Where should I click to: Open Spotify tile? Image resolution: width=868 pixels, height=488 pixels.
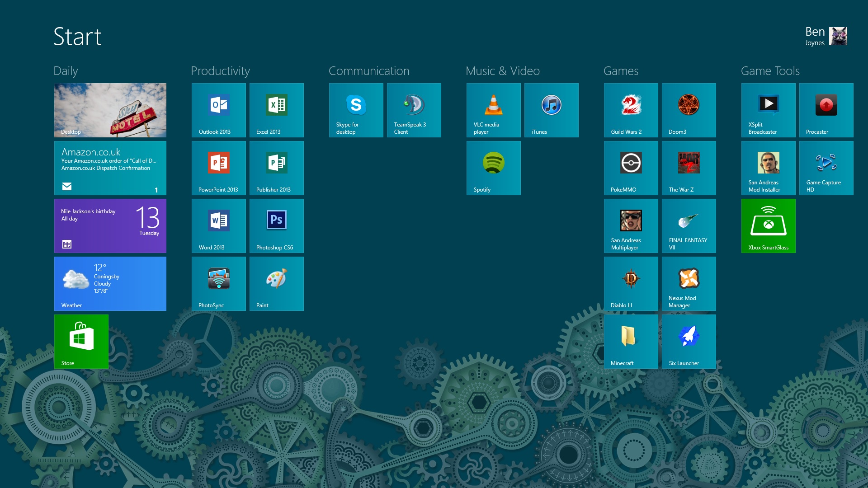pos(493,168)
